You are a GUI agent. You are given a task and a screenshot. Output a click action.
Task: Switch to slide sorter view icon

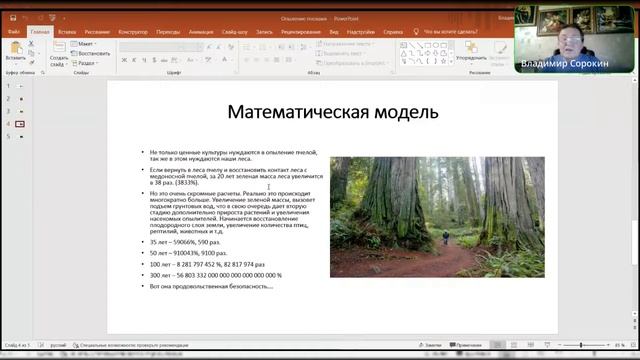514,345
